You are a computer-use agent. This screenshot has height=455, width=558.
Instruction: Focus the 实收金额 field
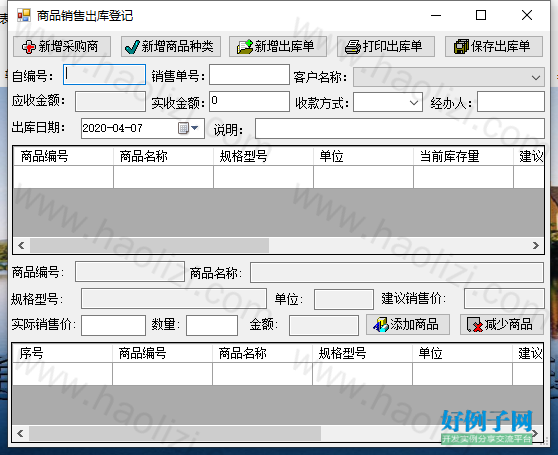pyautogui.click(x=249, y=101)
